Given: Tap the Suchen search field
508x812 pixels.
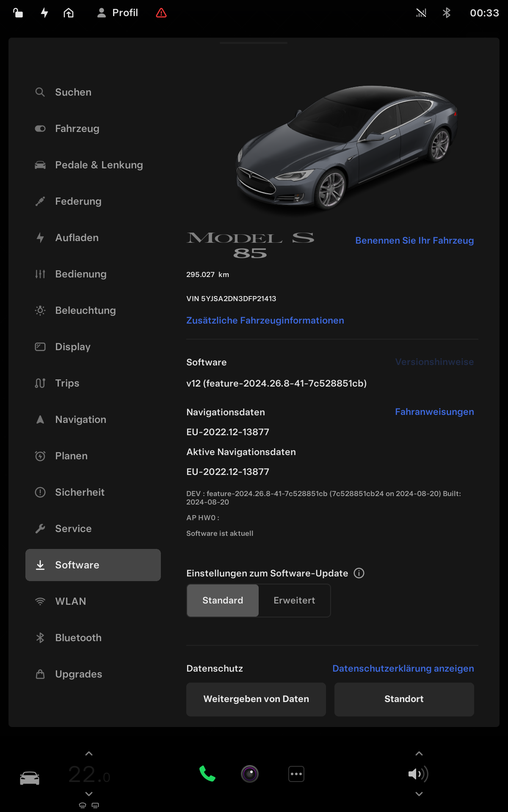Looking at the screenshot, I should (x=73, y=92).
